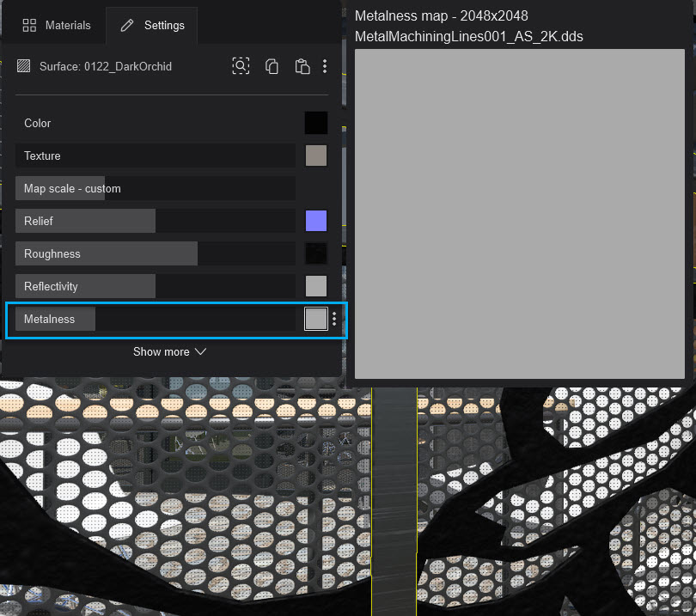Image resolution: width=696 pixels, height=616 pixels.
Task: Click the blue Relief map swatch
Action: [x=316, y=221]
